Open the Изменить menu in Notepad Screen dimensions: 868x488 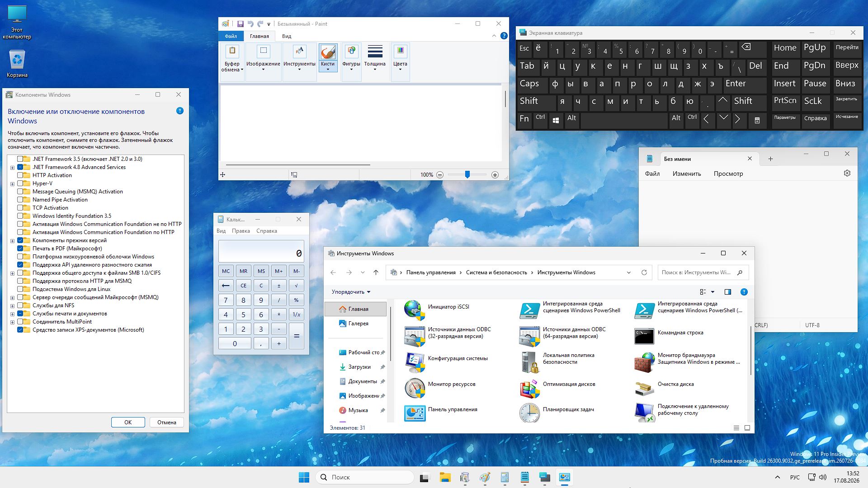tap(687, 174)
